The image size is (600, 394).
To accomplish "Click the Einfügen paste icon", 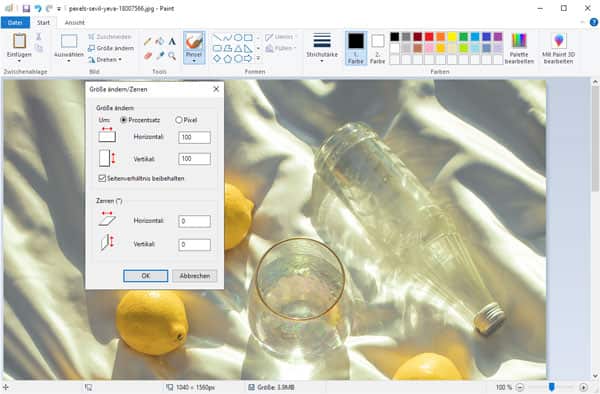I will pos(19,41).
